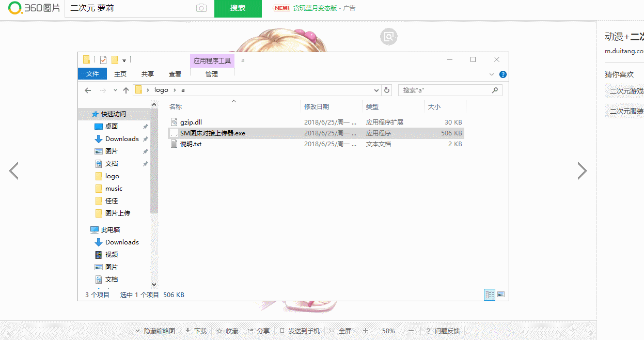
Task: Select the 说明.txt file
Action: (x=190, y=144)
